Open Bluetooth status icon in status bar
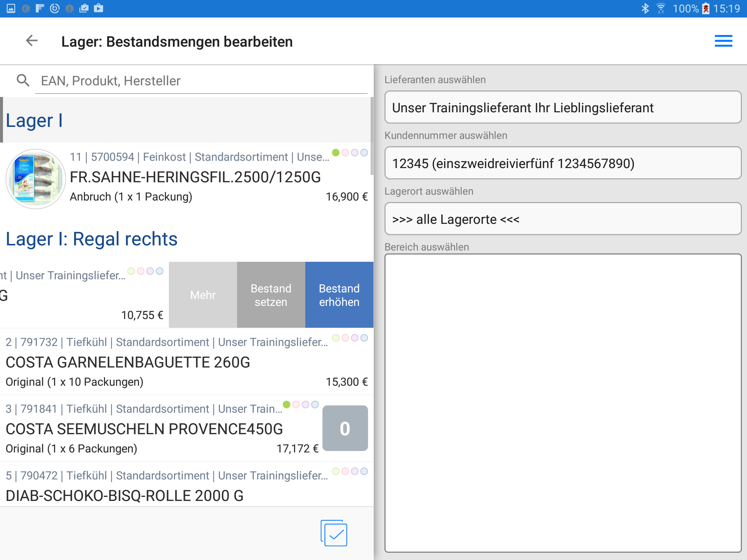Screen dimensions: 747x560 pyautogui.click(x=645, y=8)
